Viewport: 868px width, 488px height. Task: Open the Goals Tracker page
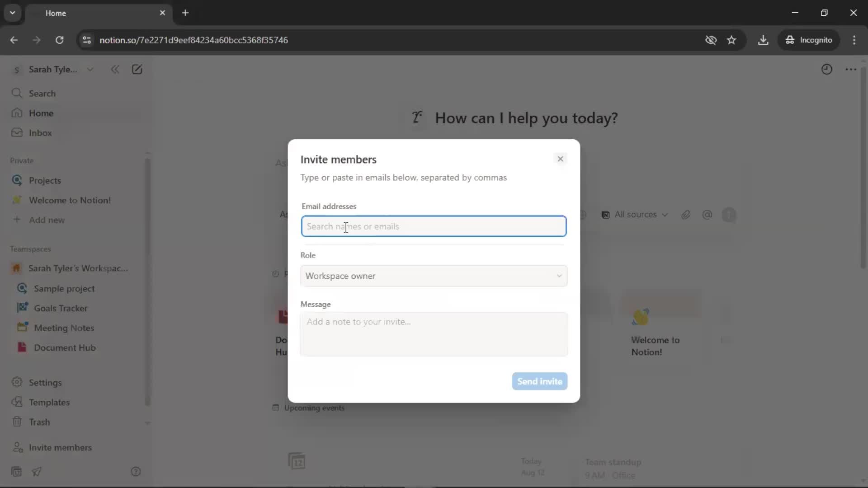coord(61,308)
